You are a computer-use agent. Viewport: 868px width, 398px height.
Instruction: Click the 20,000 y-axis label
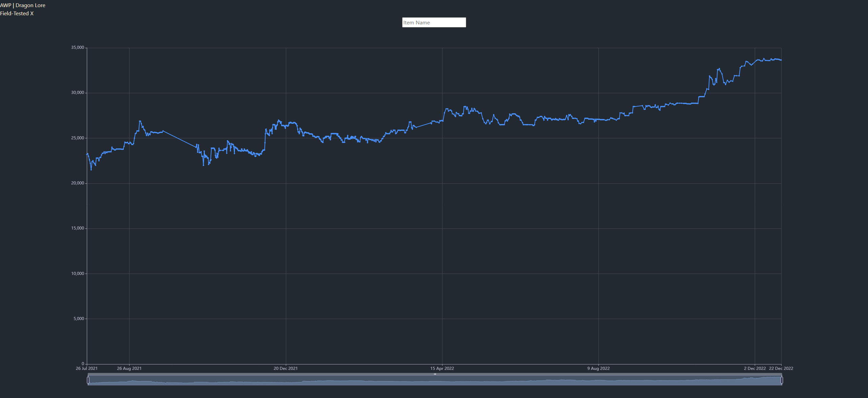[77, 183]
